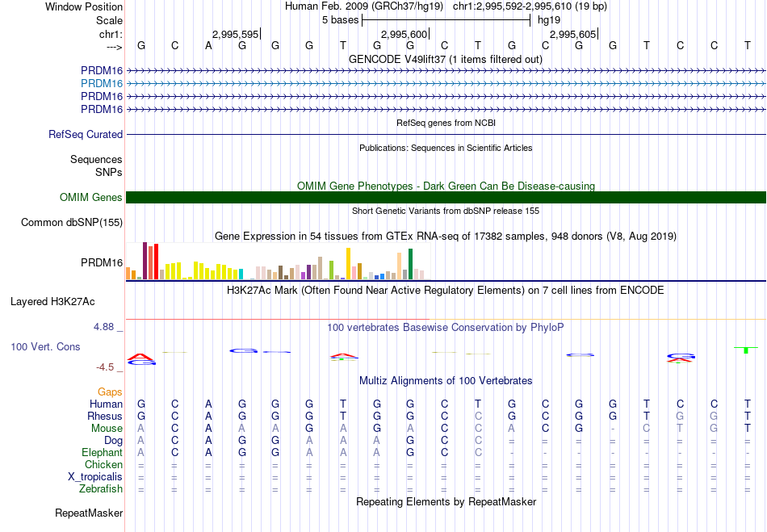Click the RefSeq Curated gene line

[446, 135]
